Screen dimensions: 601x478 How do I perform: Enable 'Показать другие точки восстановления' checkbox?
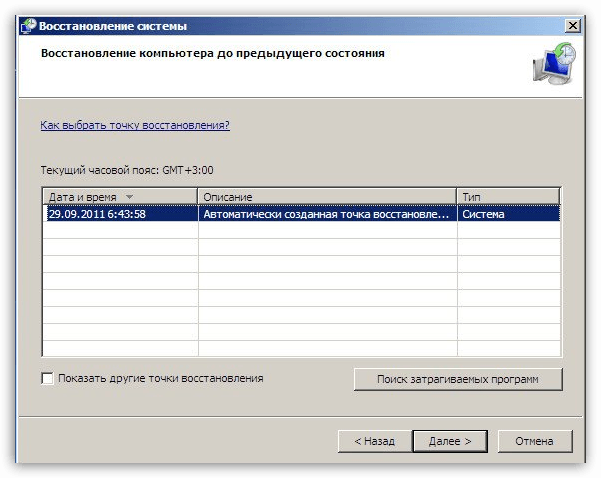[47, 379]
